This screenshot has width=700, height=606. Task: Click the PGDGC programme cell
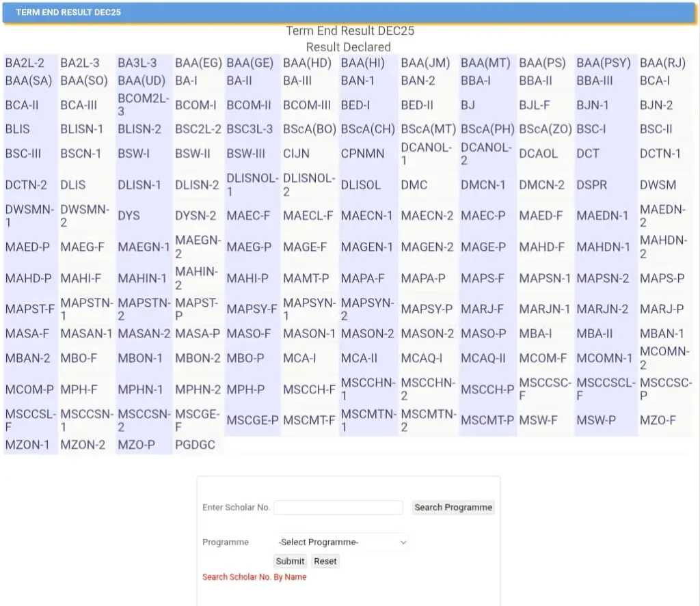coord(195,445)
